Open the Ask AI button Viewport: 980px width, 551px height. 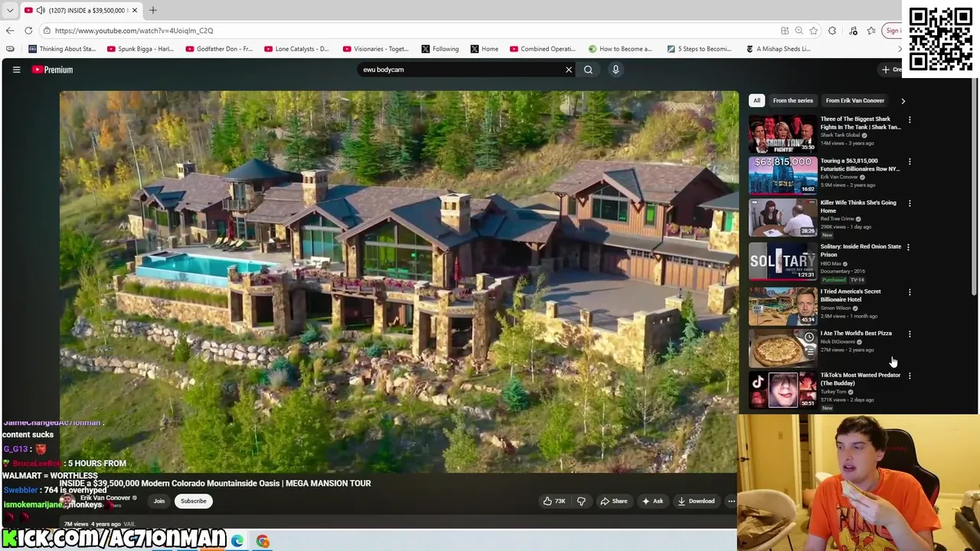652,501
